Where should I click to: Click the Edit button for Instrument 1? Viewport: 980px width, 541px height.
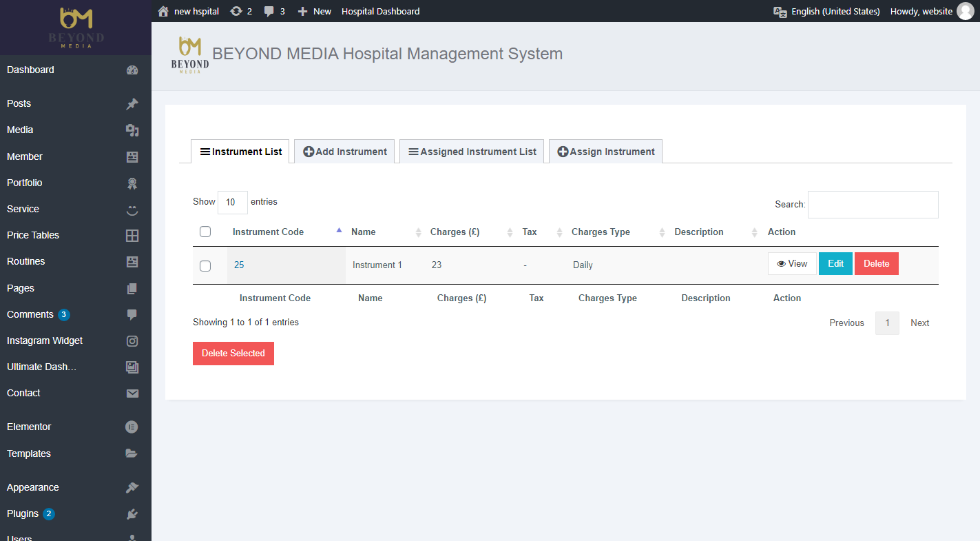coord(835,263)
